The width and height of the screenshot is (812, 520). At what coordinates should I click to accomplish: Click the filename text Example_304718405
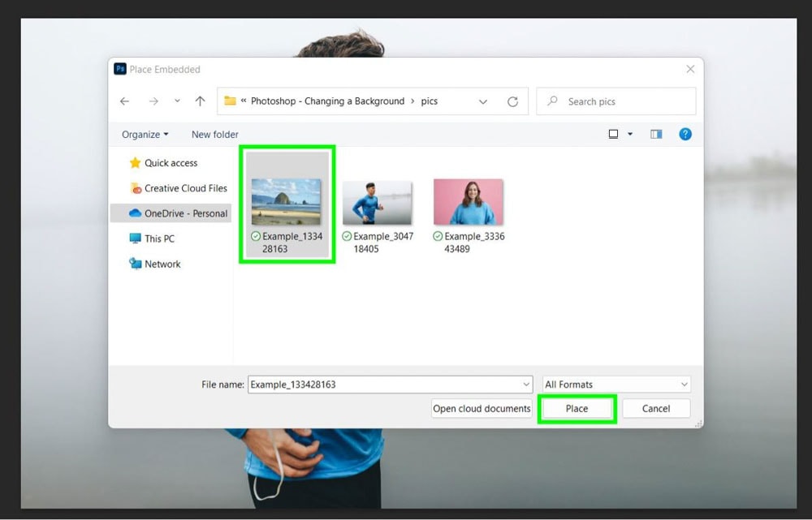tap(383, 243)
